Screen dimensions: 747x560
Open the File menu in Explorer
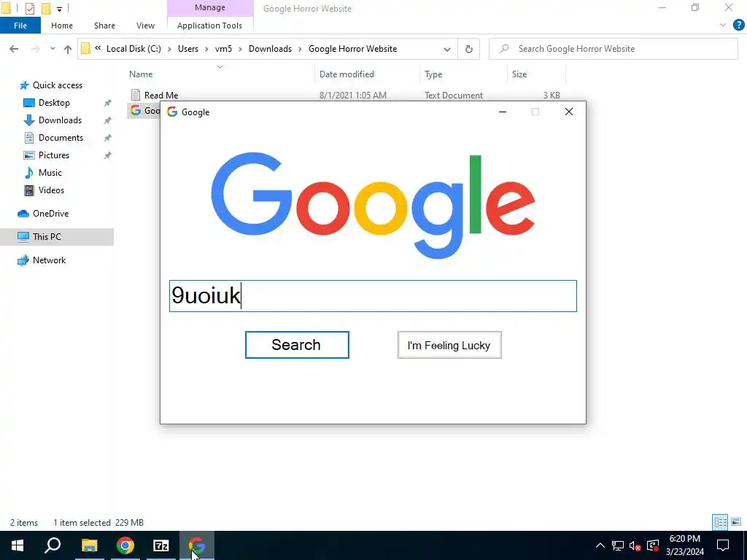tap(20, 26)
